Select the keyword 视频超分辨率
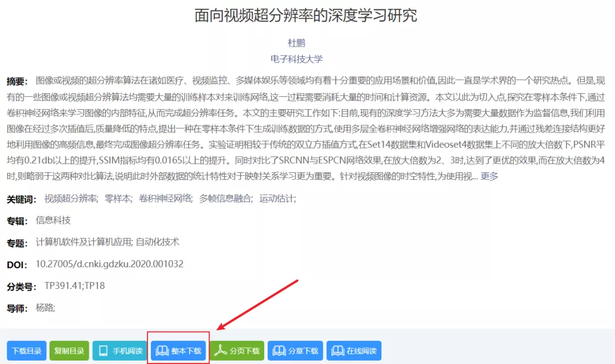615x364 pixels. pos(71,198)
